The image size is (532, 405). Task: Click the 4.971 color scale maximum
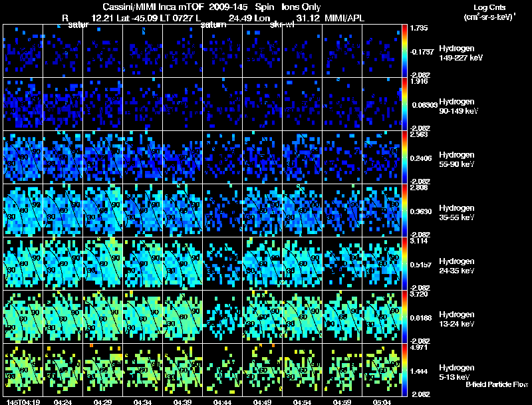pyautogui.click(x=419, y=347)
